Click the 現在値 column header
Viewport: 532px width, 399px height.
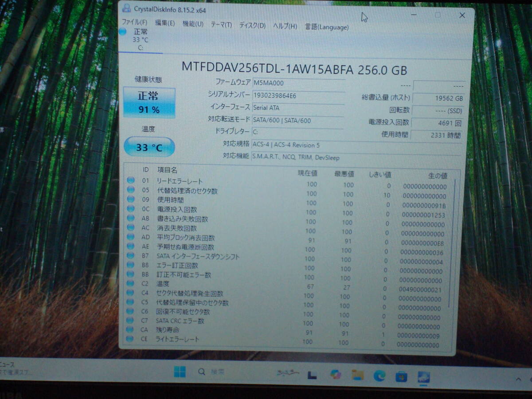[307, 172]
